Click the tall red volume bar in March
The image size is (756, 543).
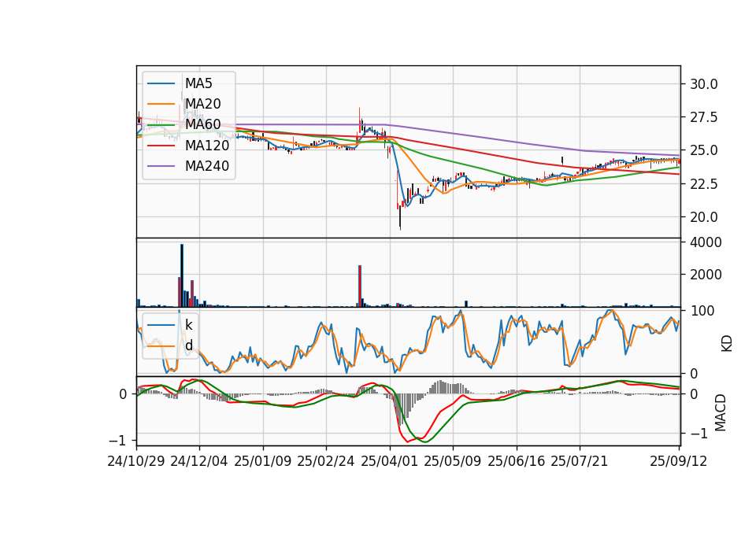360,286
